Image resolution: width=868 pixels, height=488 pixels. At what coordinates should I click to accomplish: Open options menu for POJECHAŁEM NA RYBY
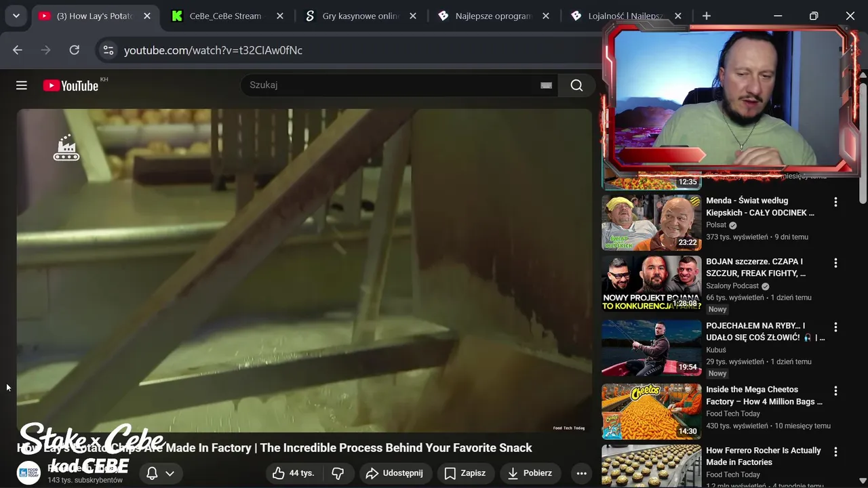835,327
